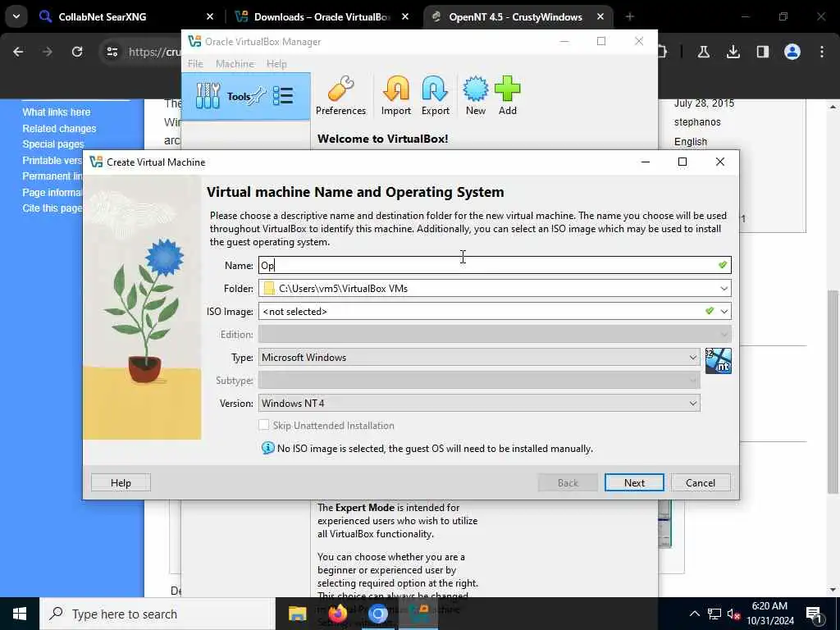Click the Windows NT OS type icon
The width and height of the screenshot is (840, 630).
tap(718, 361)
